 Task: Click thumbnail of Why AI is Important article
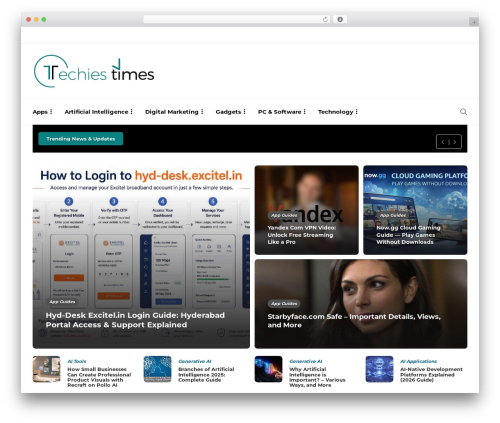(x=268, y=369)
